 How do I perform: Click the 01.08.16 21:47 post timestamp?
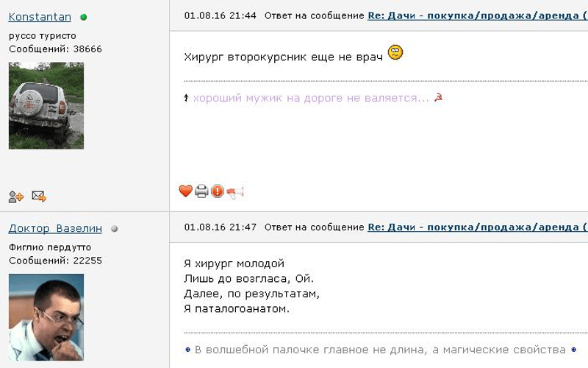pyautogui.click(x=220, y=227)
